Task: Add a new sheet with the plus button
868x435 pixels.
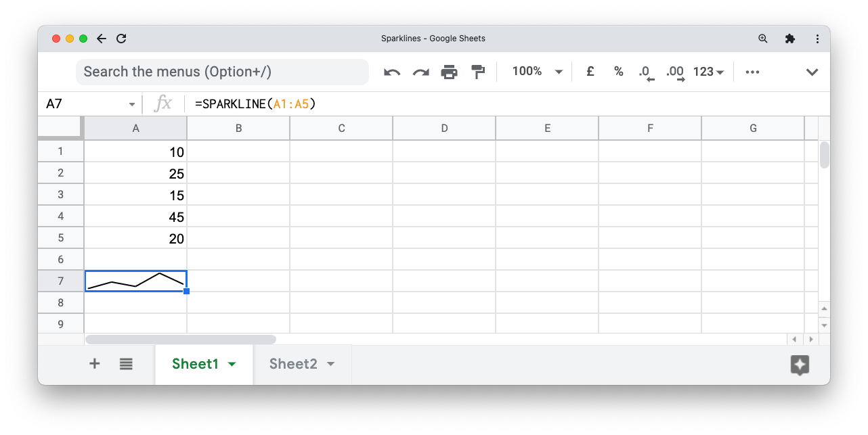Action: tap(94, 363)
